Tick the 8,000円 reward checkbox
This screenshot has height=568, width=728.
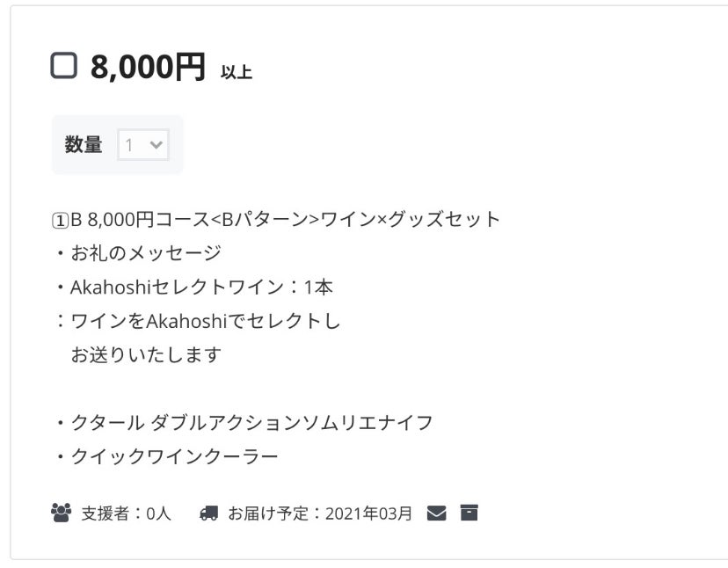pyautogui.click(x=64, y=66)
